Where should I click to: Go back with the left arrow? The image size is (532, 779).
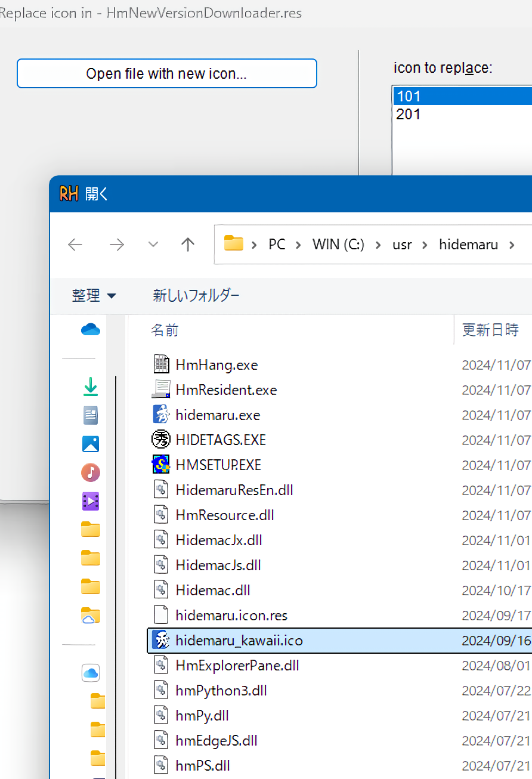tap(75, 245)
